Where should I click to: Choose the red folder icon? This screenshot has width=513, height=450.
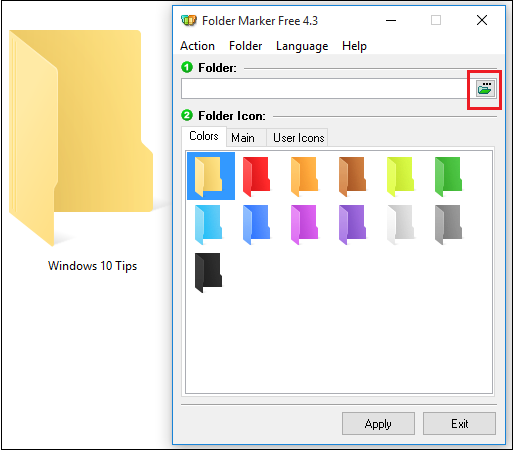pos(256,176)
